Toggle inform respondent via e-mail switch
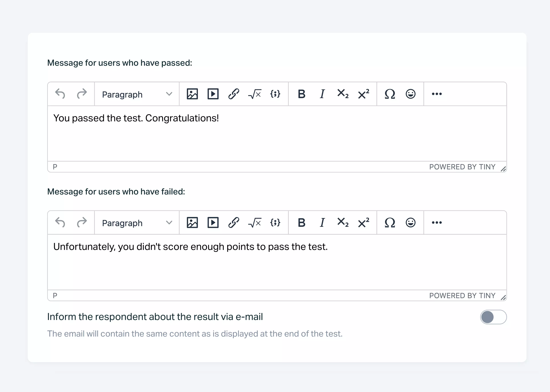 [x=493, y=317]
